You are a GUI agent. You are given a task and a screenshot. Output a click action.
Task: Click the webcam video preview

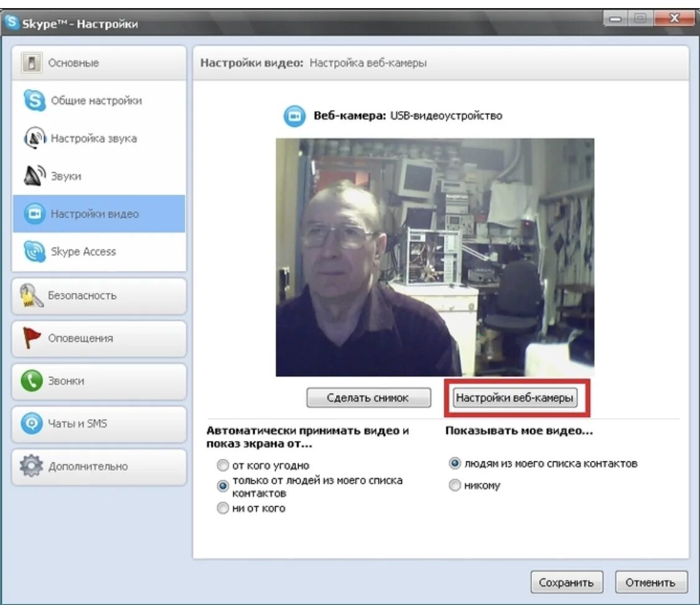coord(435,257)
